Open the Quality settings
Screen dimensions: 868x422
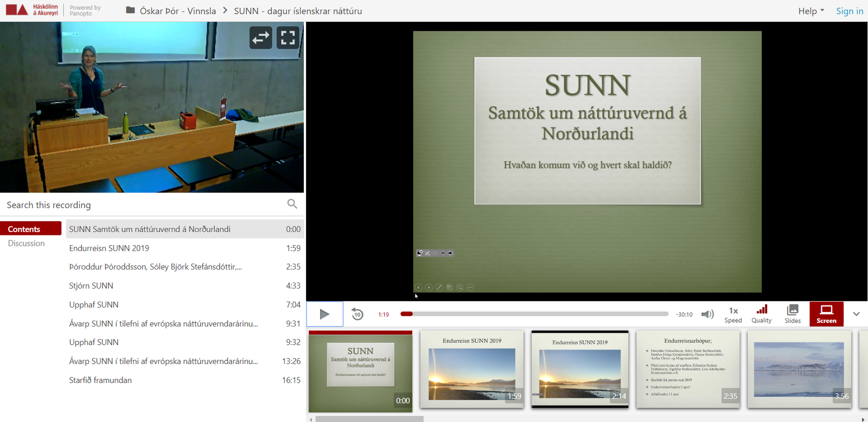762,314
